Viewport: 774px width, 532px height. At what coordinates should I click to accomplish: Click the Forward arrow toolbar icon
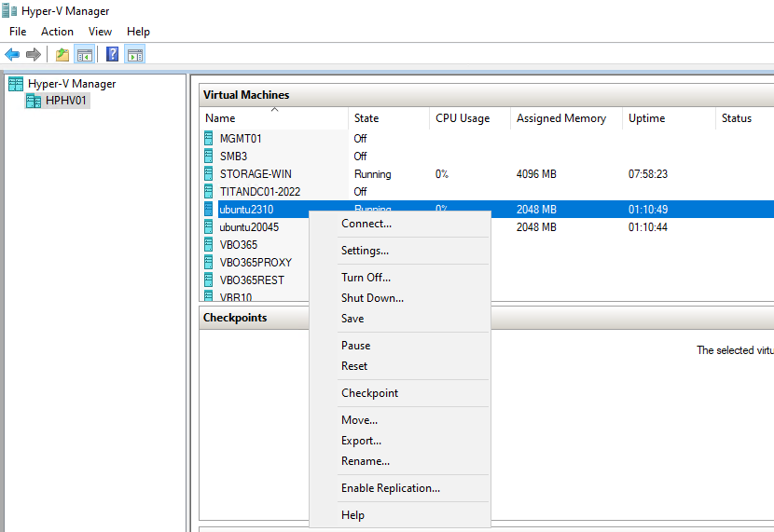33,54
